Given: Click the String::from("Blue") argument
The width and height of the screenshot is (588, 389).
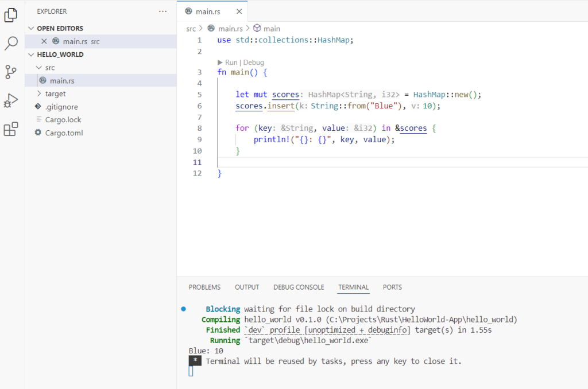Looking at the screenshot, I should click(355, 106).
